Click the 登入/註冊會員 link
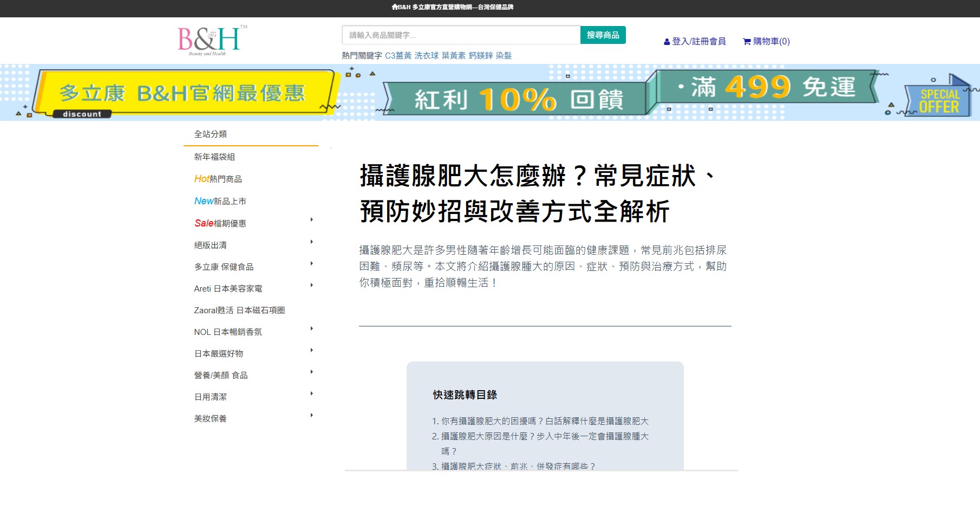 [699, 41]
